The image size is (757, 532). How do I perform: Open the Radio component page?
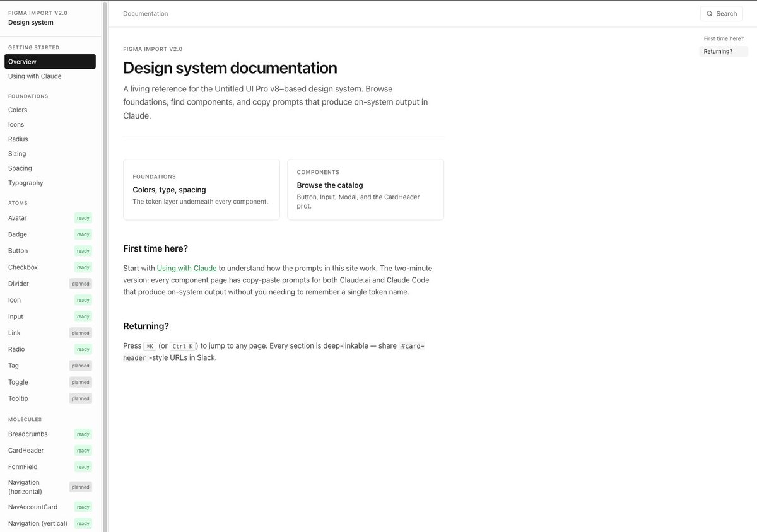click(50, 349)
